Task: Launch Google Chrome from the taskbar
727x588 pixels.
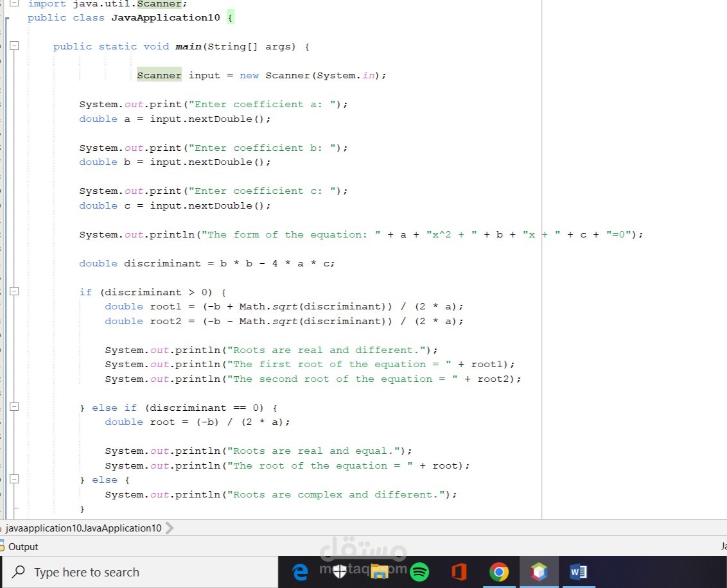Action: tap(500, 571)
